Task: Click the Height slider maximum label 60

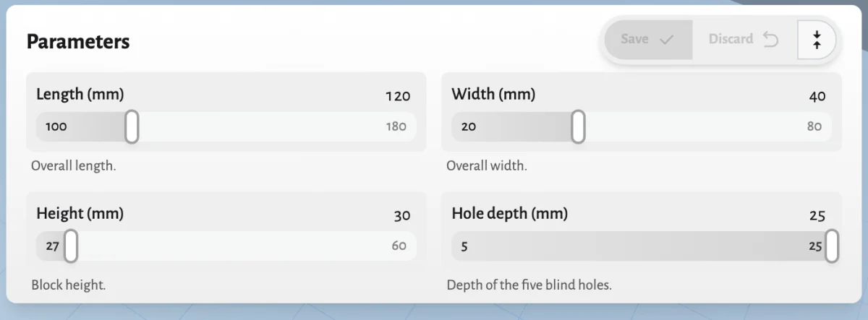Action: click(399, 246)
